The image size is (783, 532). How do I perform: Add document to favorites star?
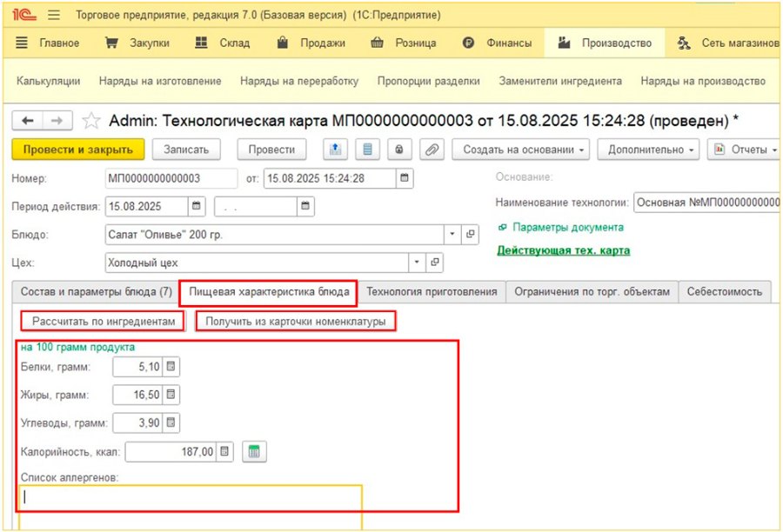[90, 120]
